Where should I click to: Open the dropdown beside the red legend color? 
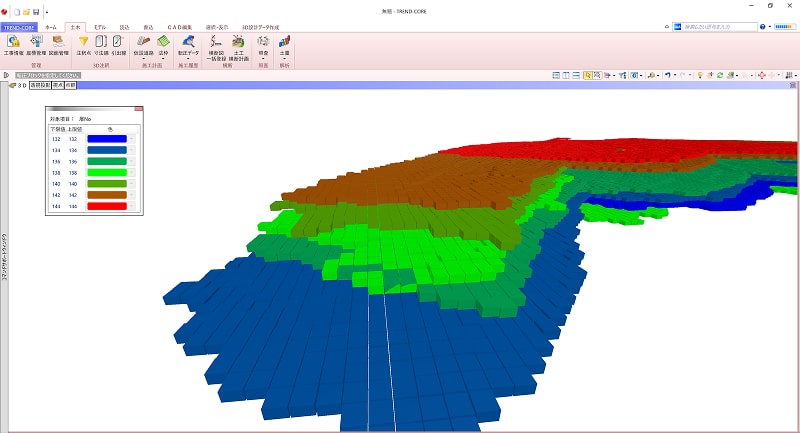pyautogui.click(x=131, y=206)
